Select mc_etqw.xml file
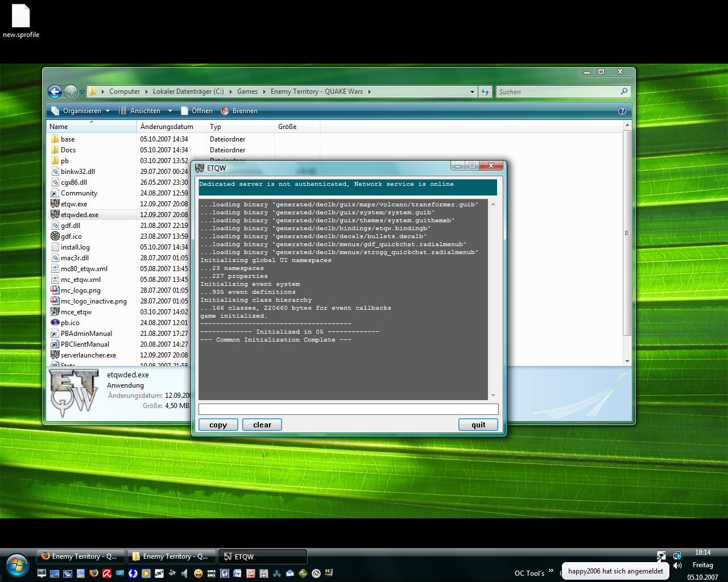Screen dimensions: 728x582 point(81,280)
